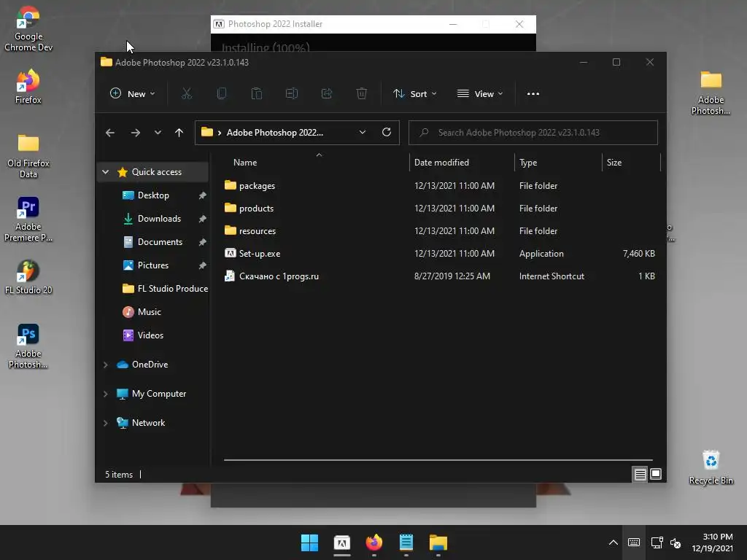Open the Sort dropdown
Image resolution: width=747 pixels, height=560 pixels.
[414, 94]
